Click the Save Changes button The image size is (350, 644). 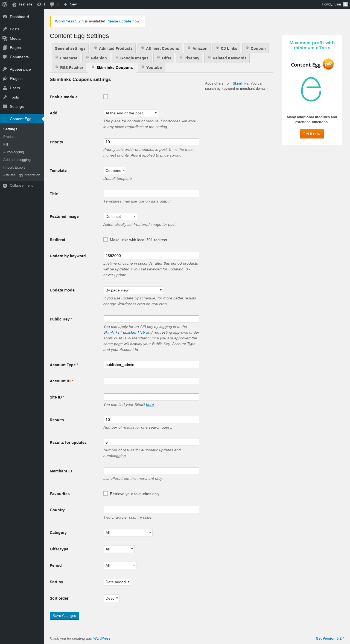(64, 616)
